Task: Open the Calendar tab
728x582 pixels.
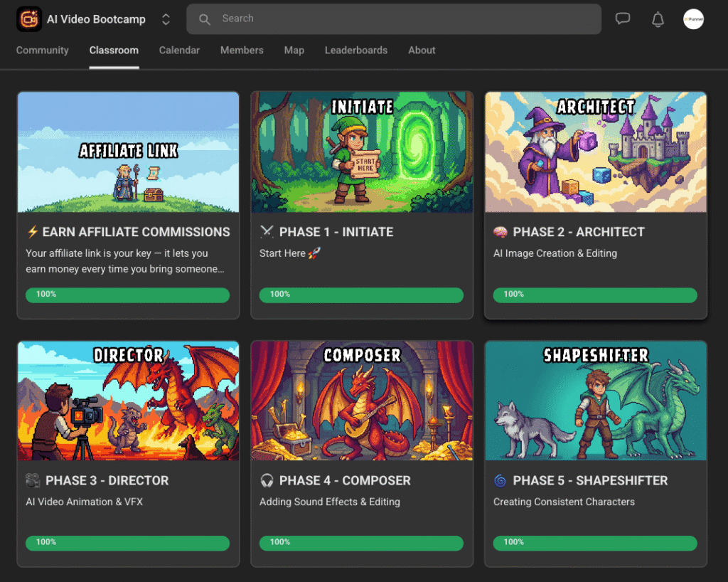Action: point(179,51)
